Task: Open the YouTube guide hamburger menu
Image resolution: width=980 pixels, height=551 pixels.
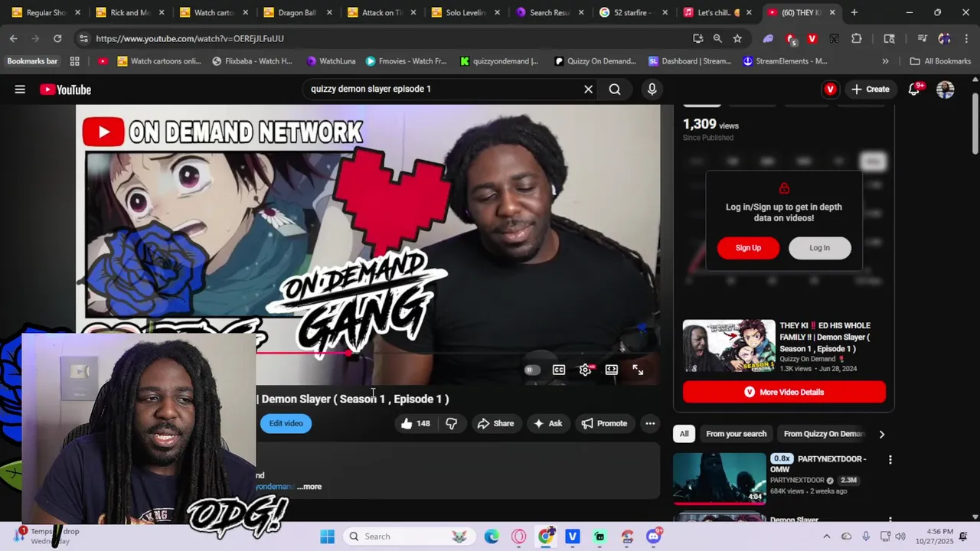Action: point(20,90)
